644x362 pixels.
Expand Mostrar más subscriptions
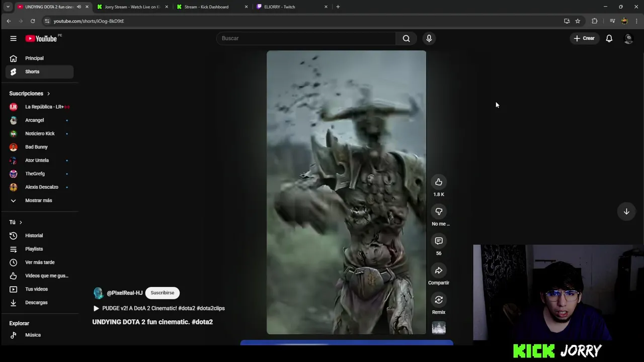39,200
